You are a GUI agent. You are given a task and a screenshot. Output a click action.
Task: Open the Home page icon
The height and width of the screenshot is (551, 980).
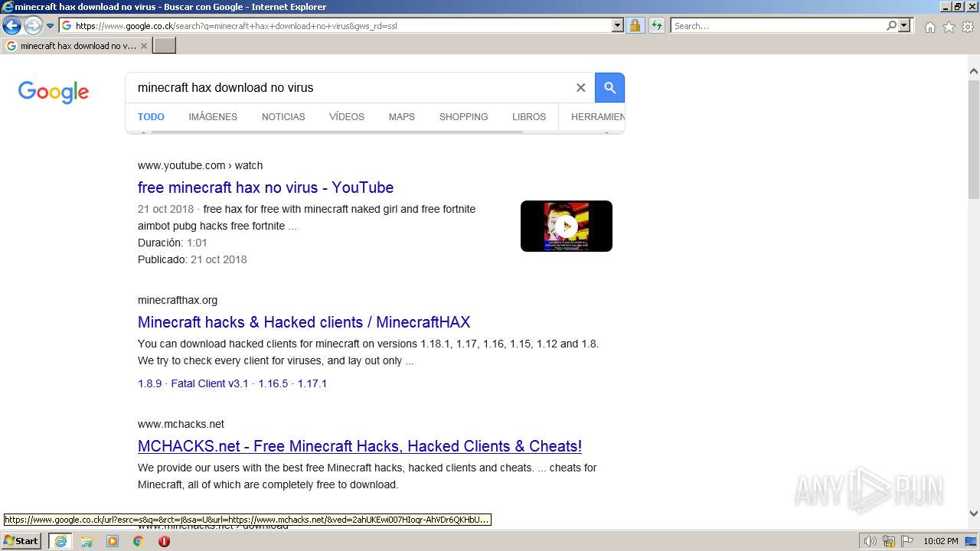(929, 27)
